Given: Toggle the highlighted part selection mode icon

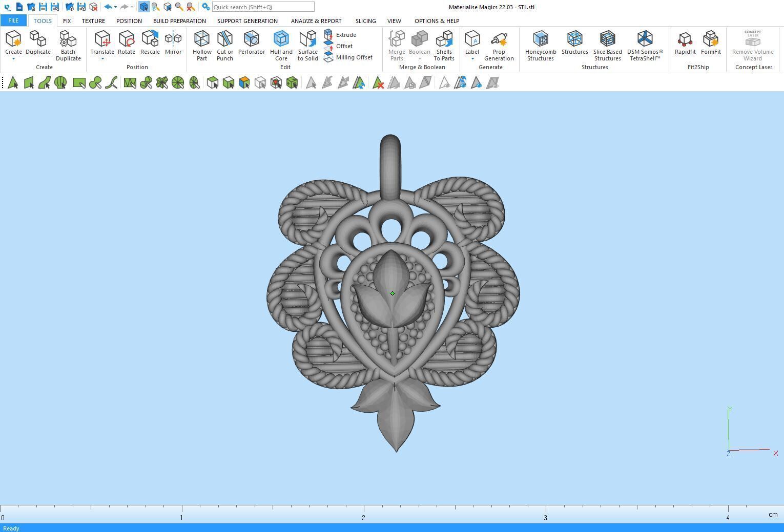Looking at the screenshot, I should 144,7.
